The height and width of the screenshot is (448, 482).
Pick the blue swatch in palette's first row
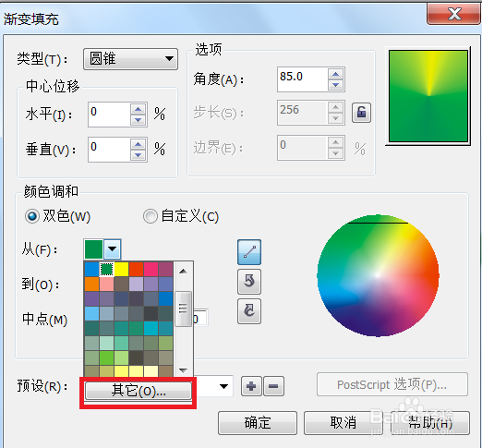(x=91, y=270)
